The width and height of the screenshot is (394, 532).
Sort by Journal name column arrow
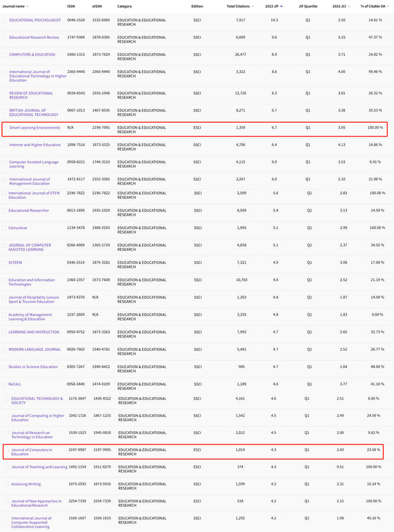pyautogui.click(x=28, y=7)
